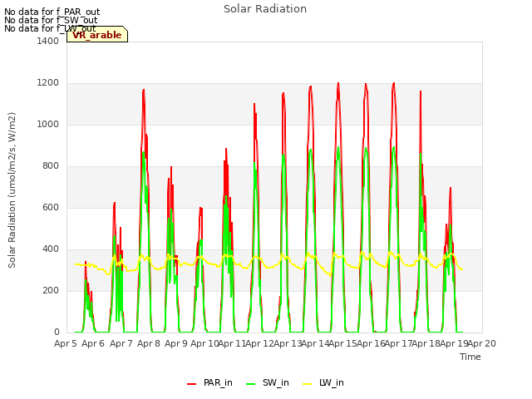
Task: Click the Apr 9 x-axis tick label
Action: click(176, 343)
